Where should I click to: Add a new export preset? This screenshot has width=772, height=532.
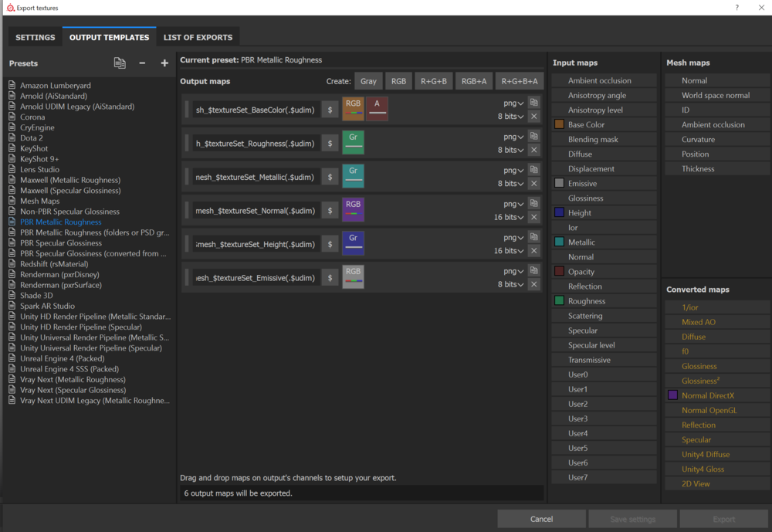[164, 63]
